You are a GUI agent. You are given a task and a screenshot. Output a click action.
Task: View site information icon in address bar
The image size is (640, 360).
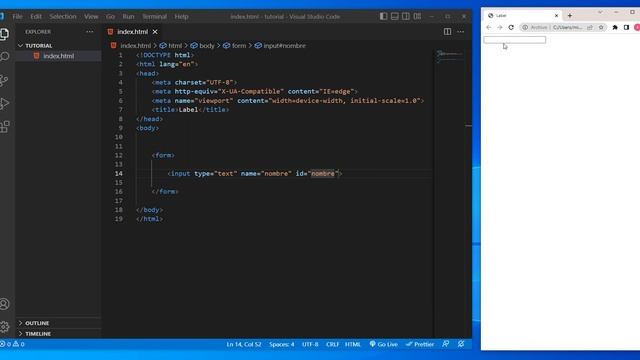[525, 27]
